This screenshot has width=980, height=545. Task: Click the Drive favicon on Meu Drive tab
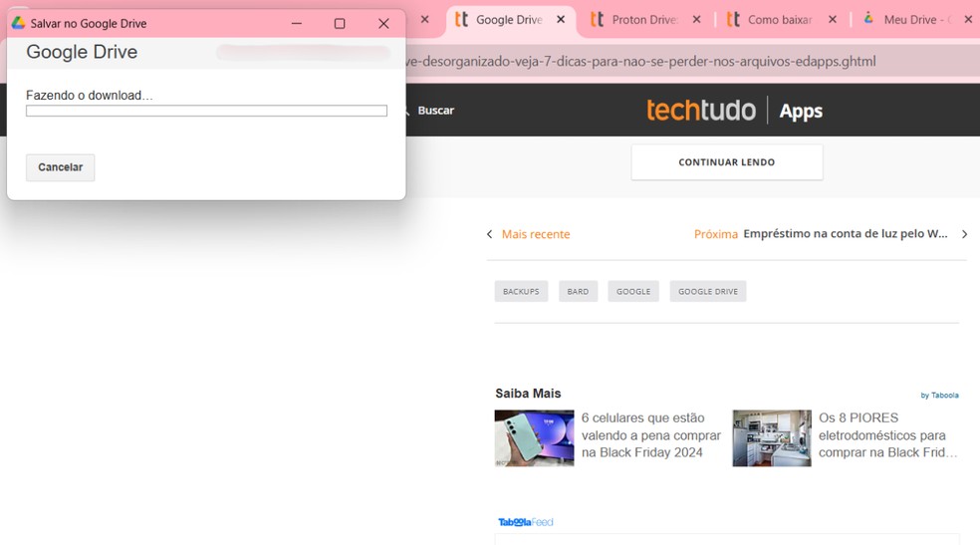coord(868,19)
